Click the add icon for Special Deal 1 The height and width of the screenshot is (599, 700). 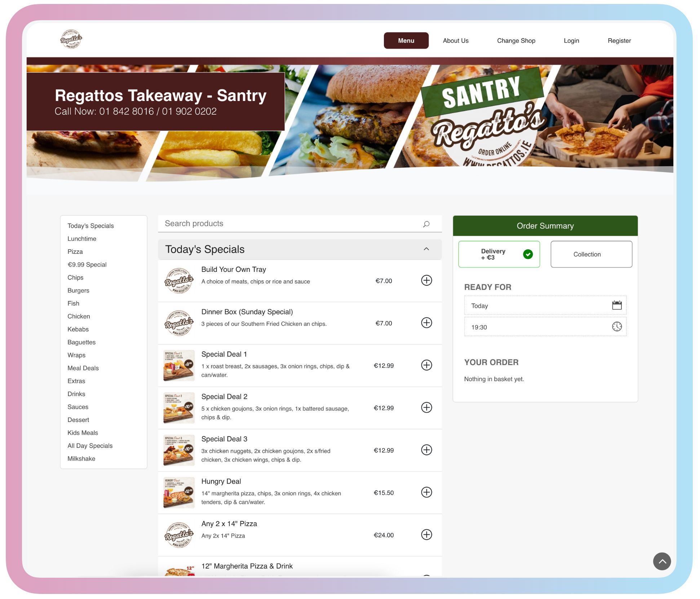click(426, 365)
